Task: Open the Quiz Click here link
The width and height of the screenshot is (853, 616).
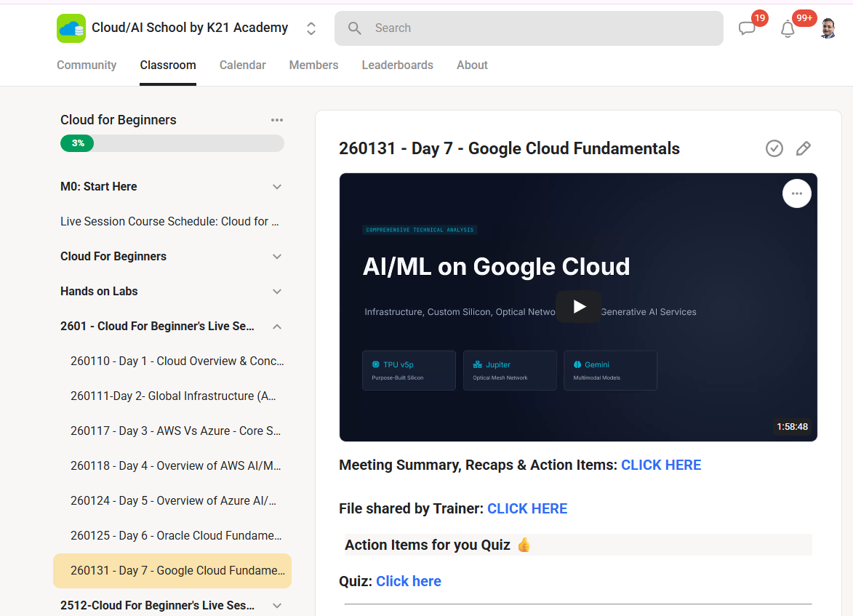Action: click(x=409, y=581)
